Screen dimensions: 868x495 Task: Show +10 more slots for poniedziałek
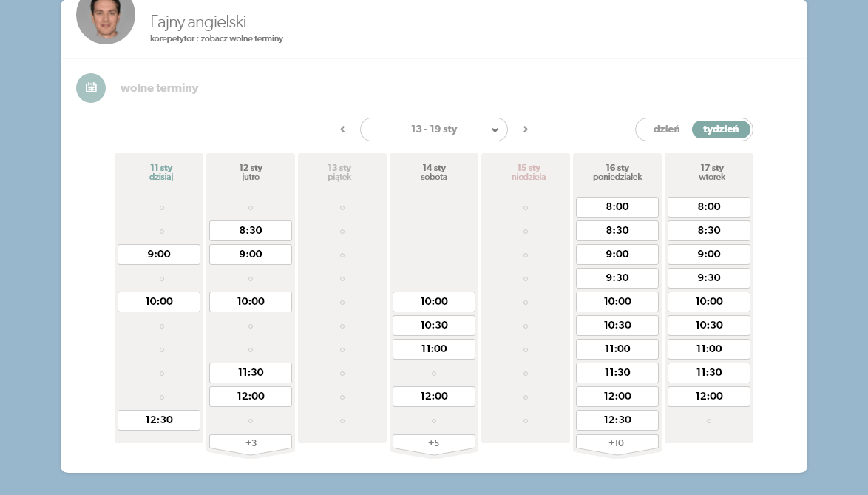(617, 442)
